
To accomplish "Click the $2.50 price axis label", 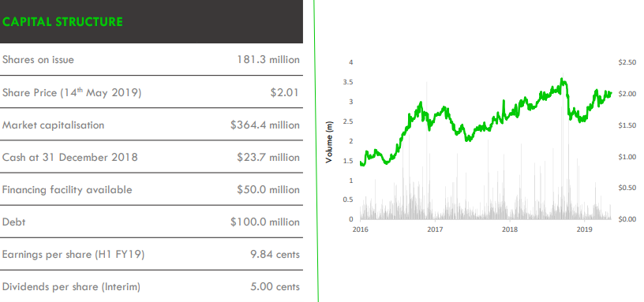I will (627, 62).
